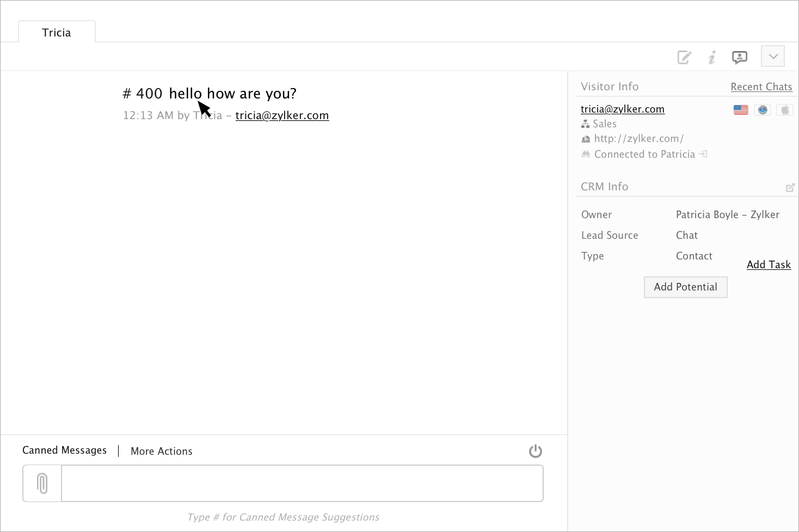Expand the top-right chevron dropdown
This screenshot has width=799, height=532.
(x=773, y=57)
